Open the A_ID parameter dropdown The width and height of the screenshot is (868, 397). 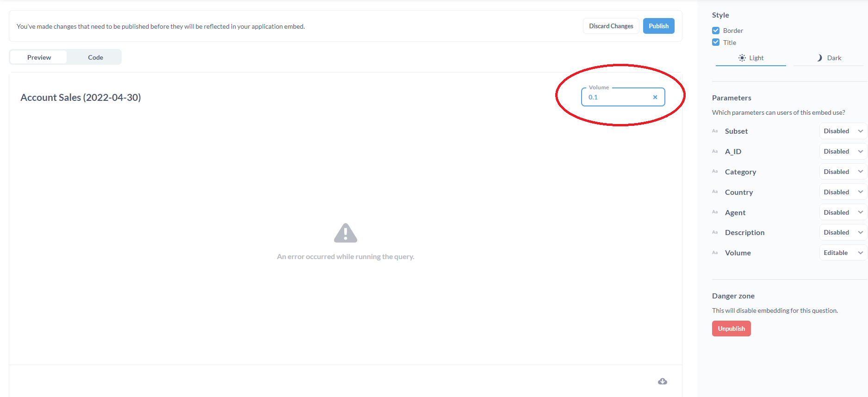843,151
